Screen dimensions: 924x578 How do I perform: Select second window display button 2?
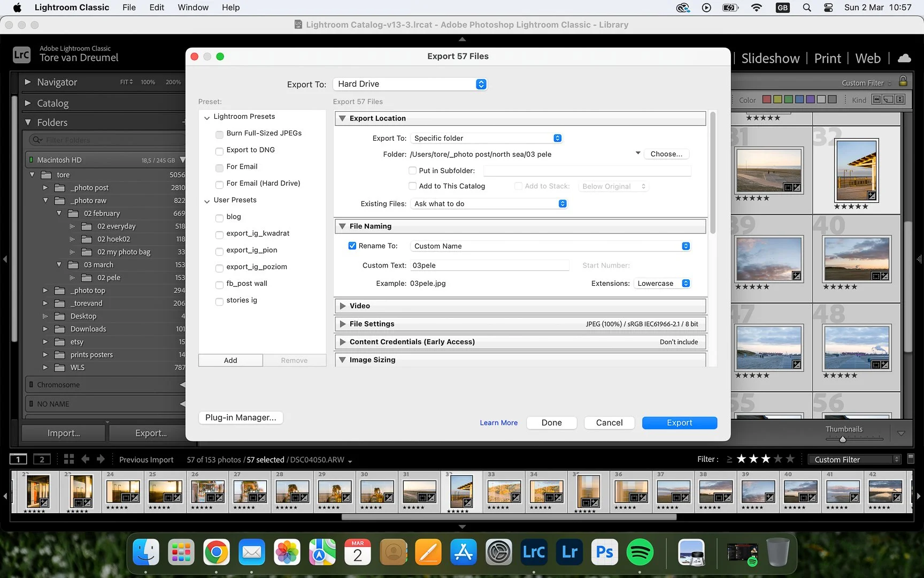[42, 459]
